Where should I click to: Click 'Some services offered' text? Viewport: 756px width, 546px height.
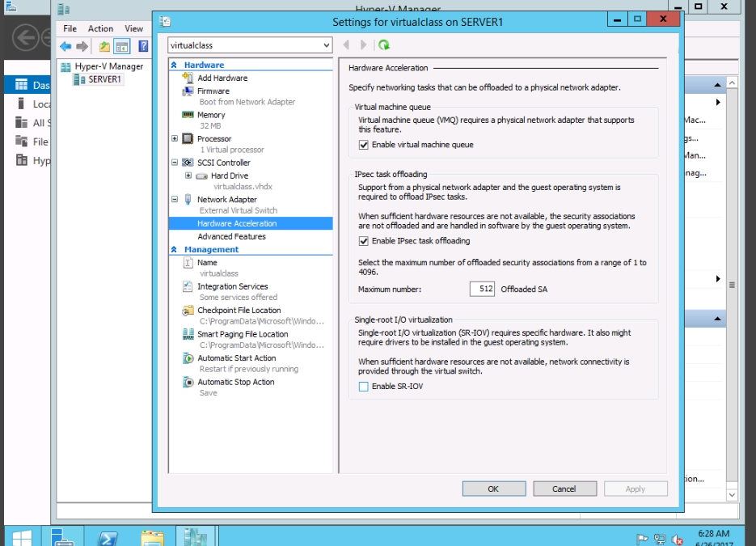pyautogui.click(x=239, y=297)
